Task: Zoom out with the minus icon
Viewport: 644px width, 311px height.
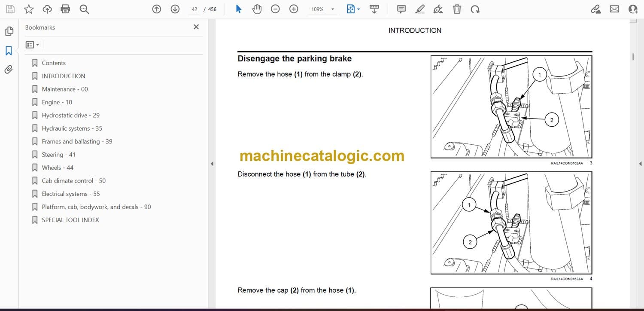Action: point(276,9)
